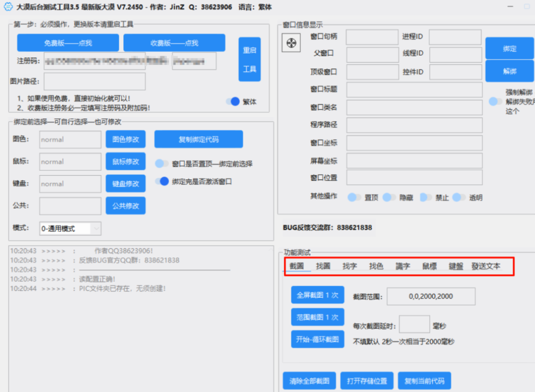Open the 模式 dropdown showing 0-通用模式
Image resolution: width=535 pixels, height=392 pixels.
(70, 228)
